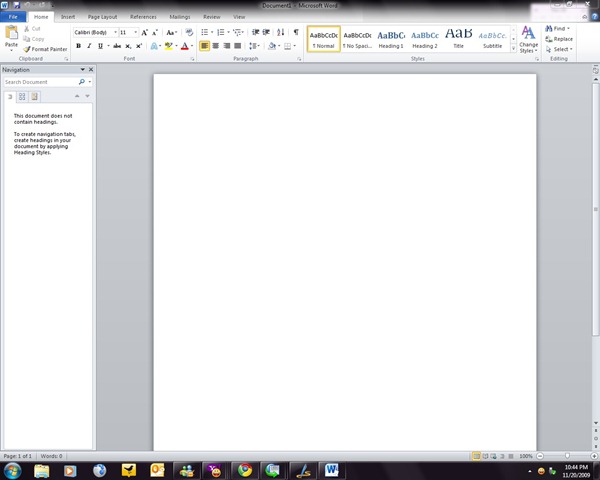
Task: Apply the Heading 1 style
Action: point(391,39)
